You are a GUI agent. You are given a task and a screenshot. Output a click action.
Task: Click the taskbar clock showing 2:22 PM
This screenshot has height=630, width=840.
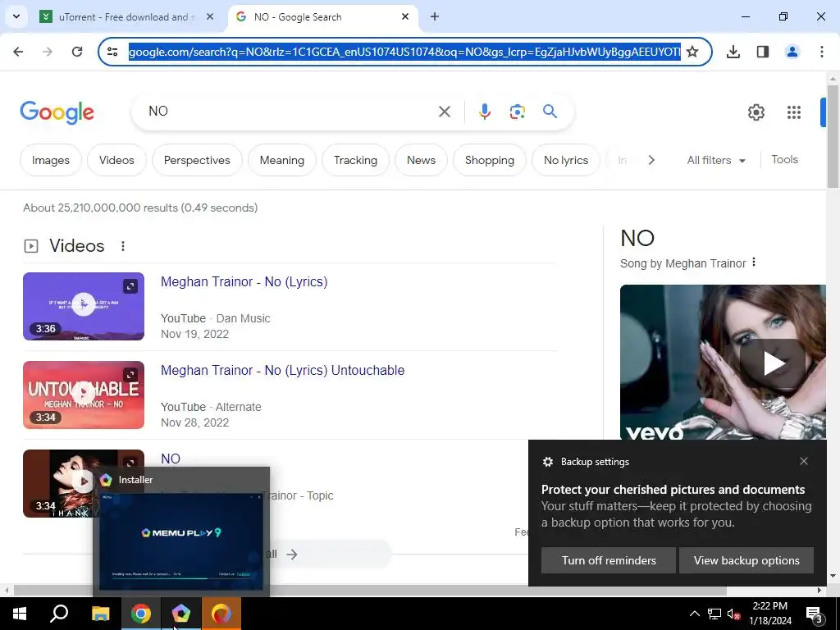click(769, 614)
